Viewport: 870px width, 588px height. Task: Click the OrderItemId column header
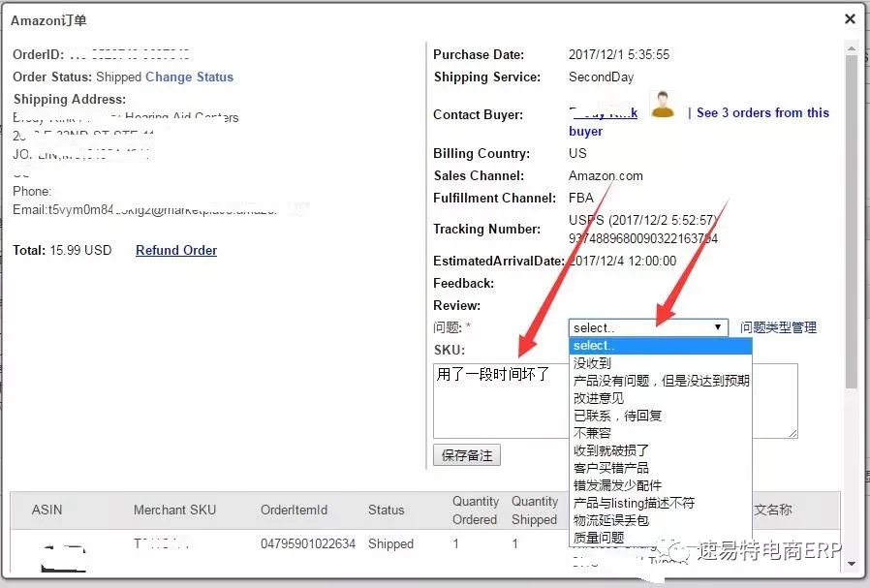click(x=295, y=510)
